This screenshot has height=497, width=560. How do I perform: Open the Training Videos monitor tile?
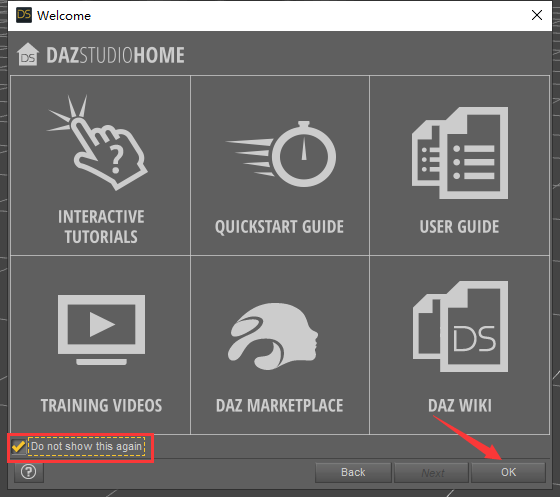click(100, 345)
